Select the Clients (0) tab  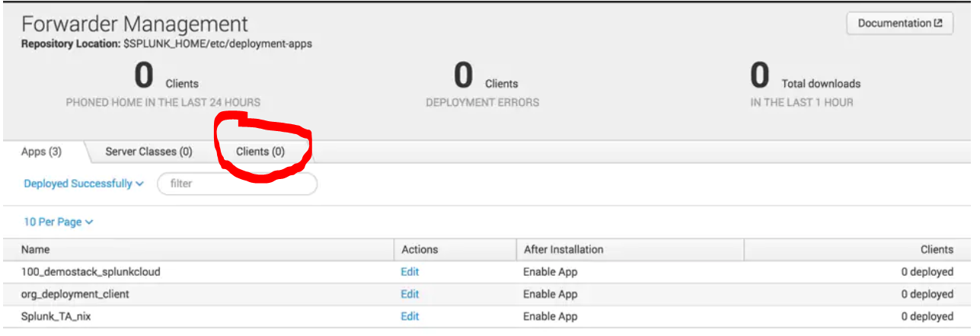tap(260, 152)
